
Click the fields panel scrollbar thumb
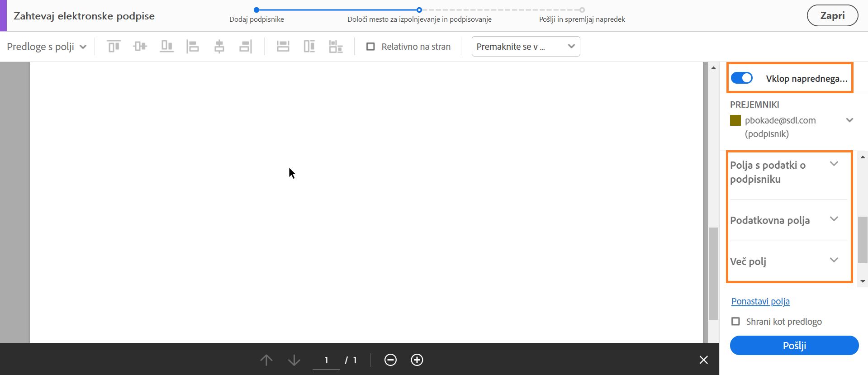[863, 240]
